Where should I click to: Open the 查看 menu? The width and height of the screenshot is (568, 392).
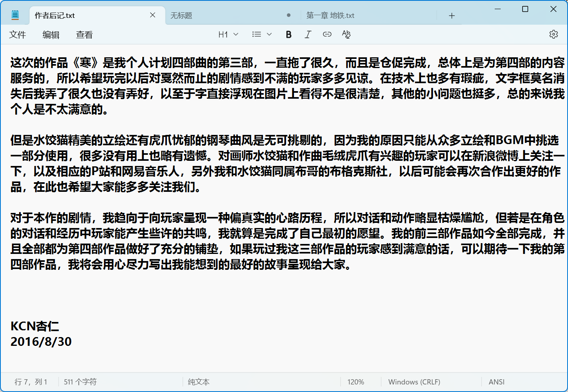(84, 35)
